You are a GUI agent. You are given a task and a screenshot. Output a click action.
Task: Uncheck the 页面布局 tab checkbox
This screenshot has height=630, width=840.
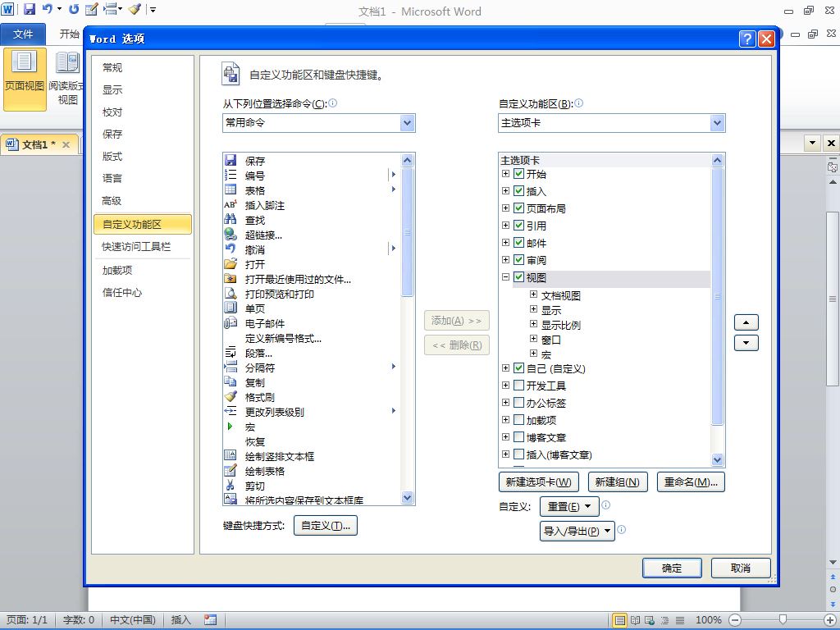coord(518,208)
